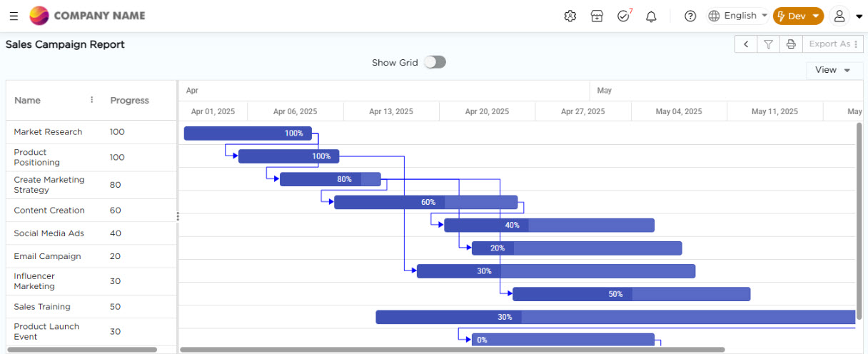Open the store icon in header
This screenshot has width=868, height=354.
coord(597,16)
